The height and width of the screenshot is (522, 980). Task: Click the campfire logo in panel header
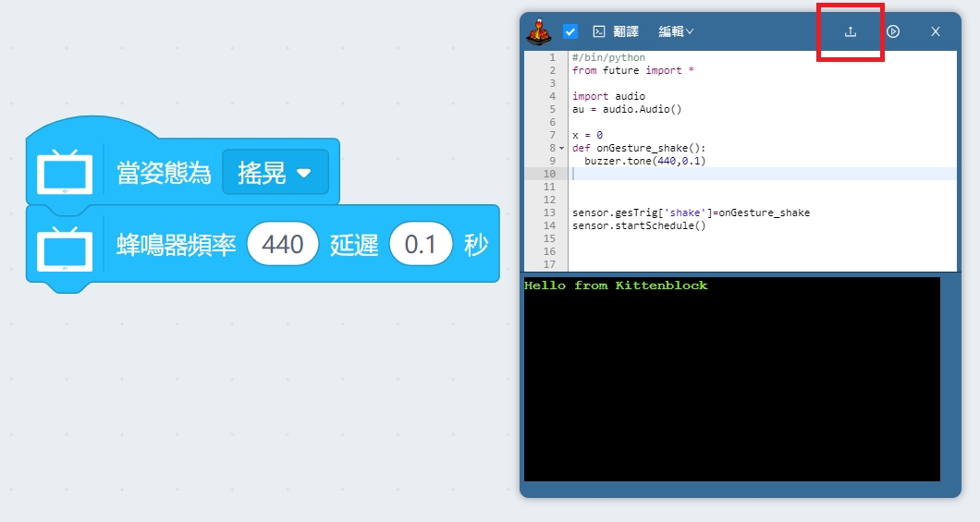(x=540, y=31)
